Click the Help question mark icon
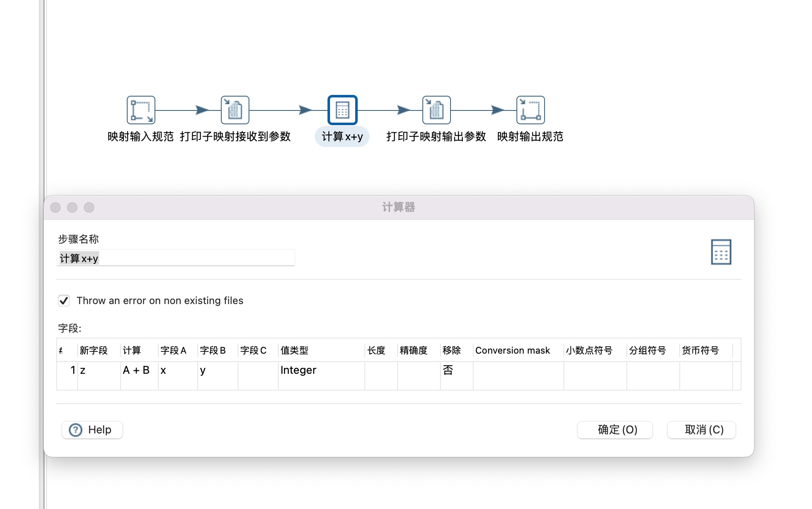The image size is (812, 509). 76,430
